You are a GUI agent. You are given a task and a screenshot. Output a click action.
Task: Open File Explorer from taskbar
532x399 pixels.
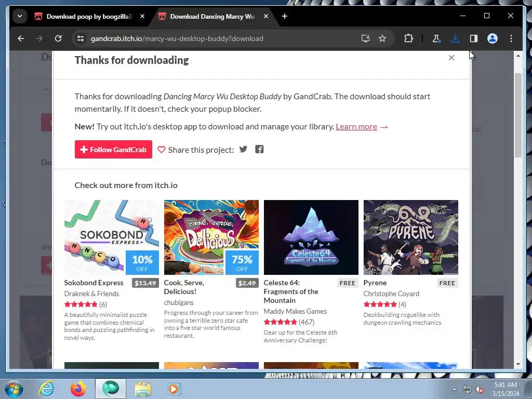(143, 389)
